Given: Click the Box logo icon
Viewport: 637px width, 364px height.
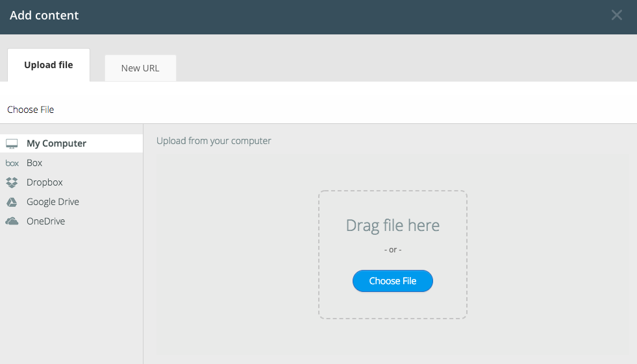Looking at the screenshot, I should pyautogui.click(x=12, y=163).
